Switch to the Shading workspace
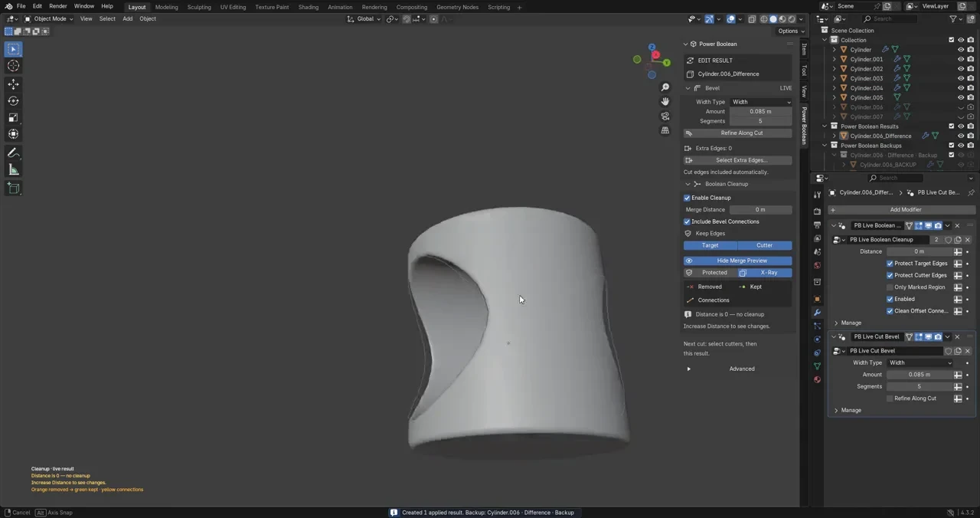Viewport: 980px width, 518px height. [x=308, y=7]
